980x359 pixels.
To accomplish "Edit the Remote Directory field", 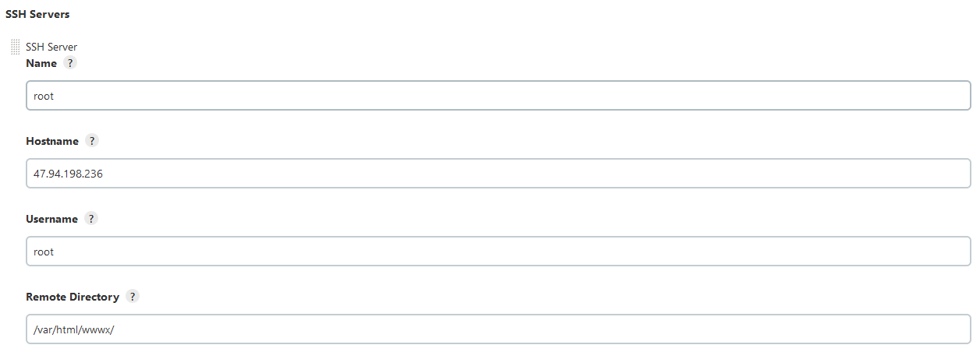I will tap(498, 329).
